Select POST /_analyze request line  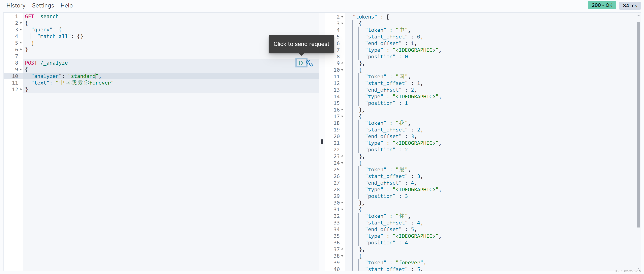46,62
